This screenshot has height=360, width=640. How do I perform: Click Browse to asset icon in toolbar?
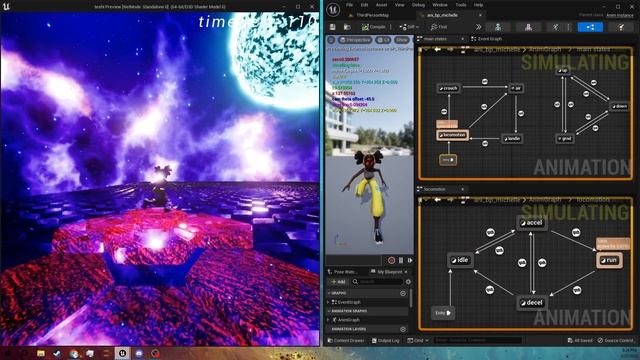(x=347, y=27)
